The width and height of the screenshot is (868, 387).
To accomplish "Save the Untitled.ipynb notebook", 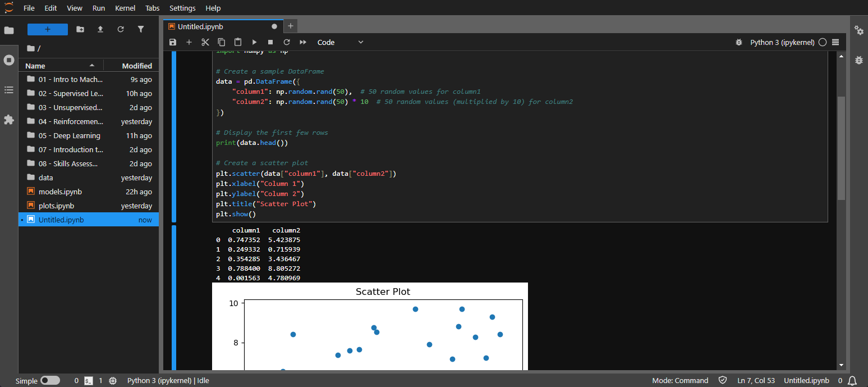I will pos(173,42).
